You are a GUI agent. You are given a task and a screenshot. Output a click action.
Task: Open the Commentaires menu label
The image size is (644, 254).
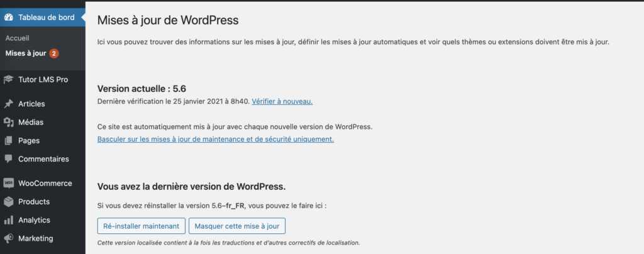[x=43, y=159]
